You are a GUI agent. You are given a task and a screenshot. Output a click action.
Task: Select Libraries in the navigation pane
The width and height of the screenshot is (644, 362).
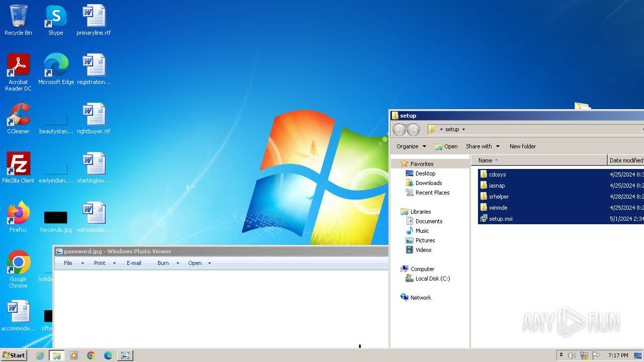(x=421, y=212)
